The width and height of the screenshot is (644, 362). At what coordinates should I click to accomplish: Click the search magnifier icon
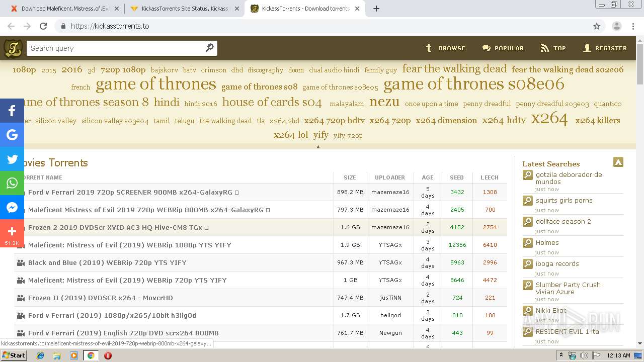[x=210, y=48]
